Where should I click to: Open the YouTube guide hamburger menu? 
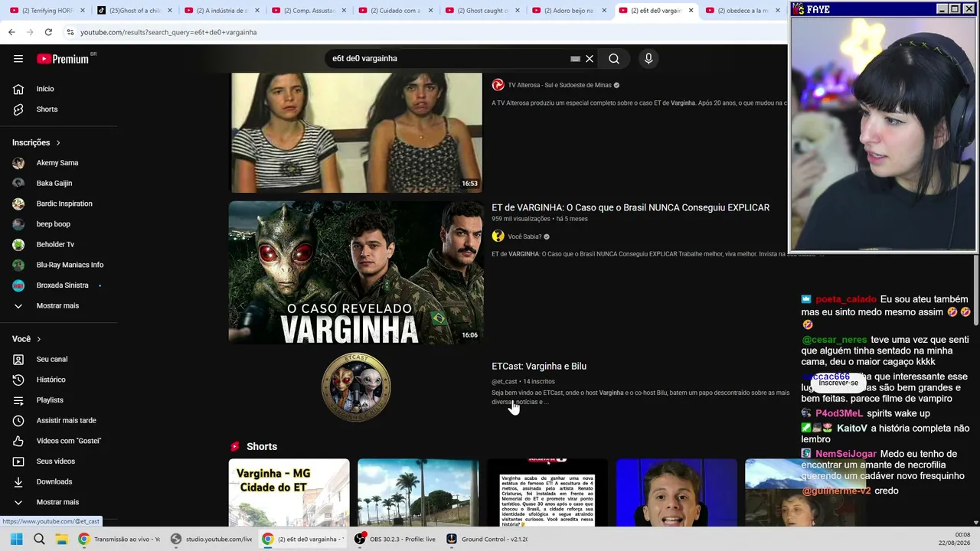pos(18,59)
